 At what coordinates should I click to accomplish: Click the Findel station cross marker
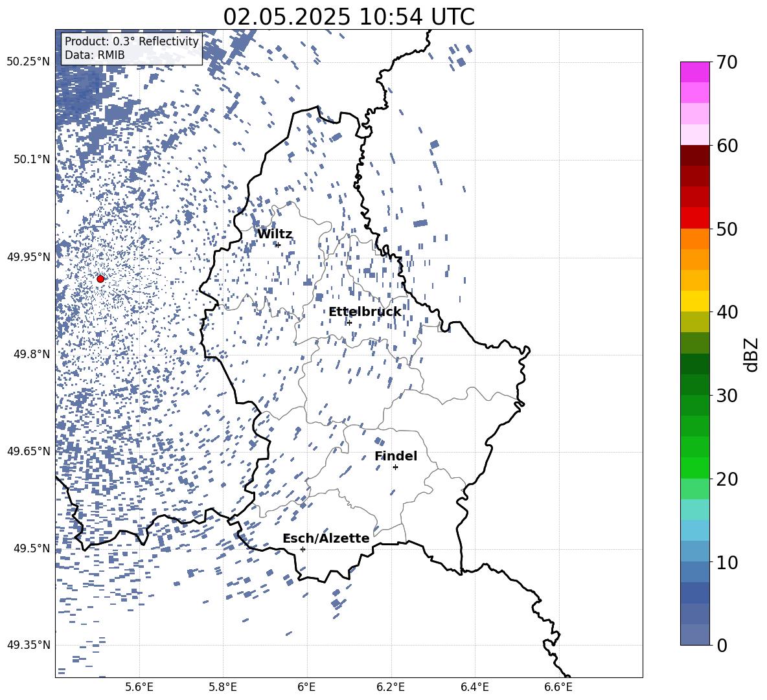[395, 468]
